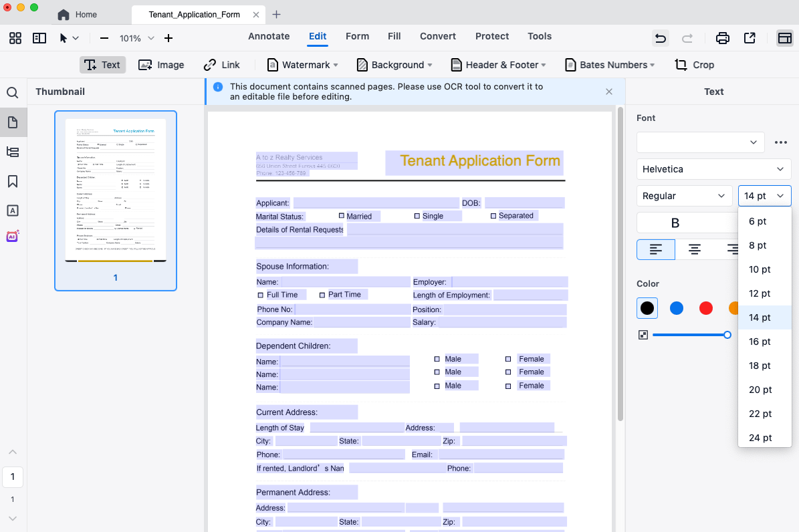This screenshot has height=532, width=799.
Task: Zoom out with the minus icon
Action: pos(104,38)
